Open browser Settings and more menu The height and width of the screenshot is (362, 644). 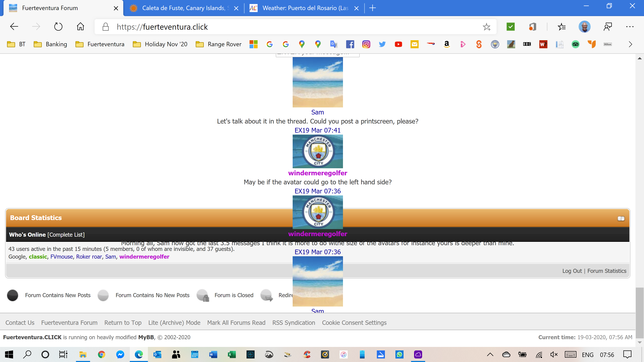pyautogui.click(x=630, y=27)
